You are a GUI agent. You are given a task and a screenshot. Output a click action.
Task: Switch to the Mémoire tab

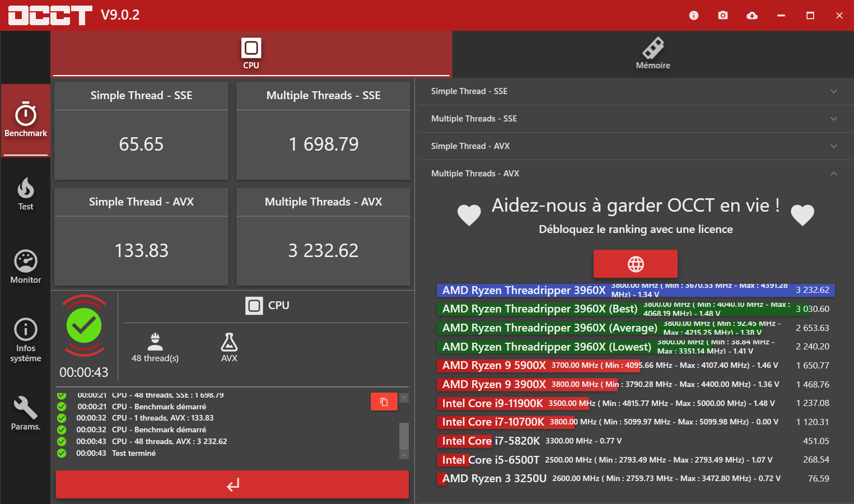pyautogui.click(x=653, y=54)
